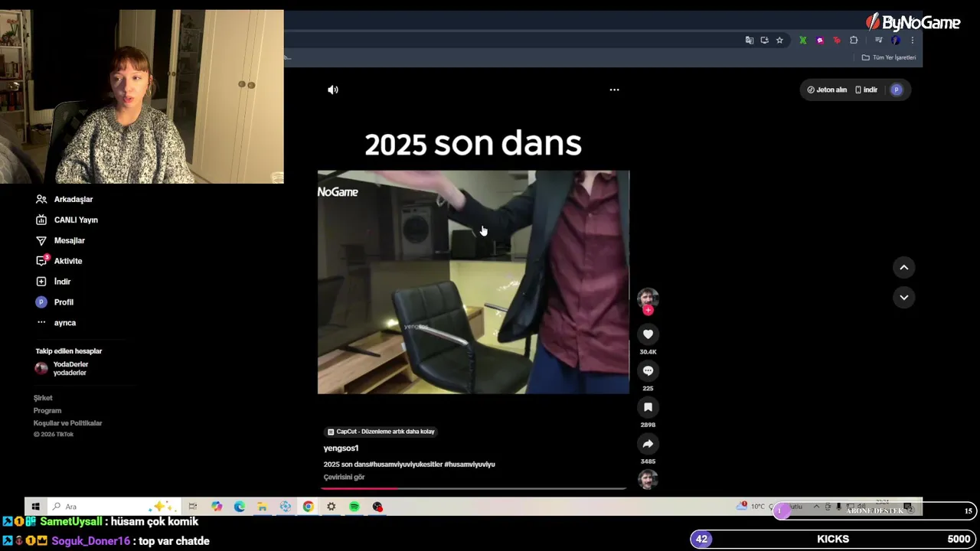Screen dimensions: 980x551
Task: Open the spinning sound disc avatar
Action: pos(648,480)
